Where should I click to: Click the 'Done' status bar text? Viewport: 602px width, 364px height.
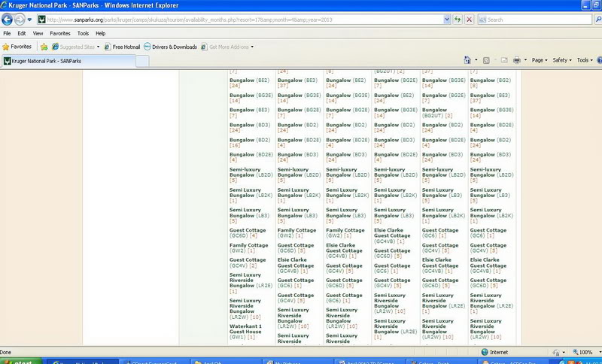(x=6, y=352)
